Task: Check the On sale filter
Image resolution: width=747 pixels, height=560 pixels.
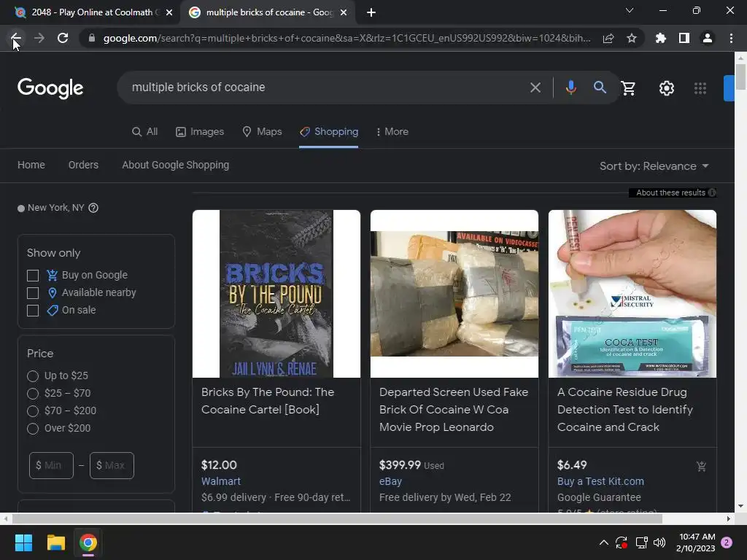Action: [33, 311]
